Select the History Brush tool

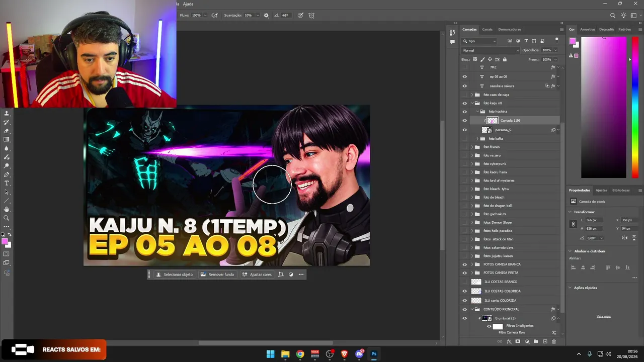tap(7, 122)
